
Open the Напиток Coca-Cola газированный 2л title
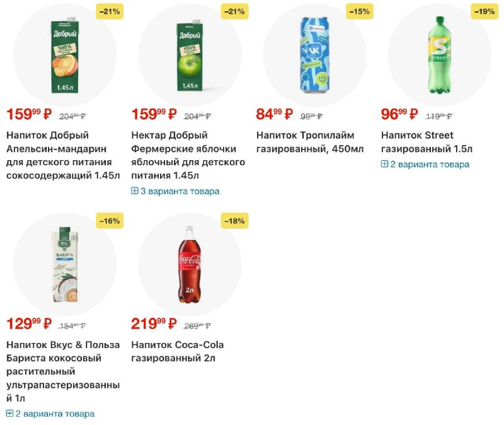click(x=177, y=352)
